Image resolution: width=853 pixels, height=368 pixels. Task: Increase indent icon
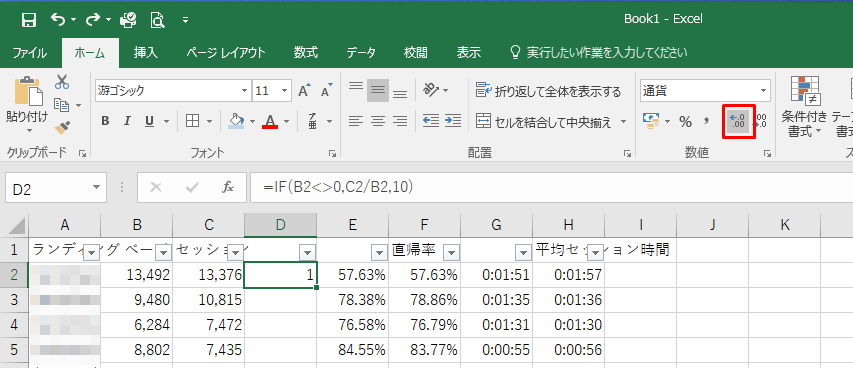pyautogui.click(x=453, y=121)
